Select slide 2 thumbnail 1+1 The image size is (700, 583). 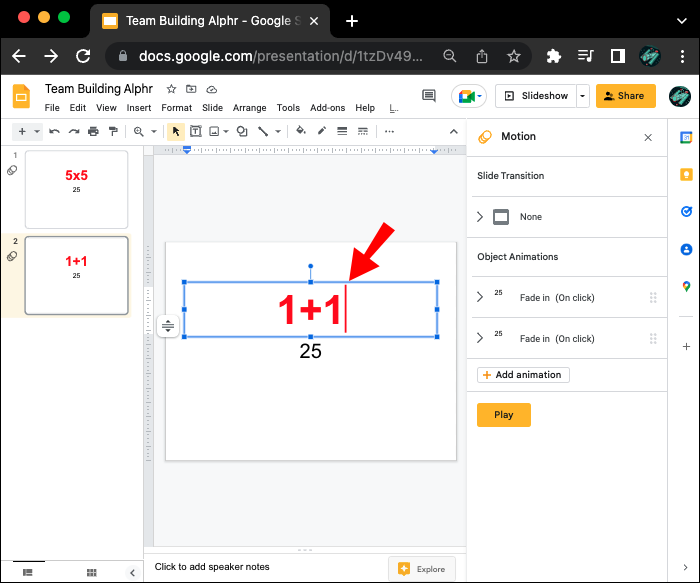[x=76, y=275]
